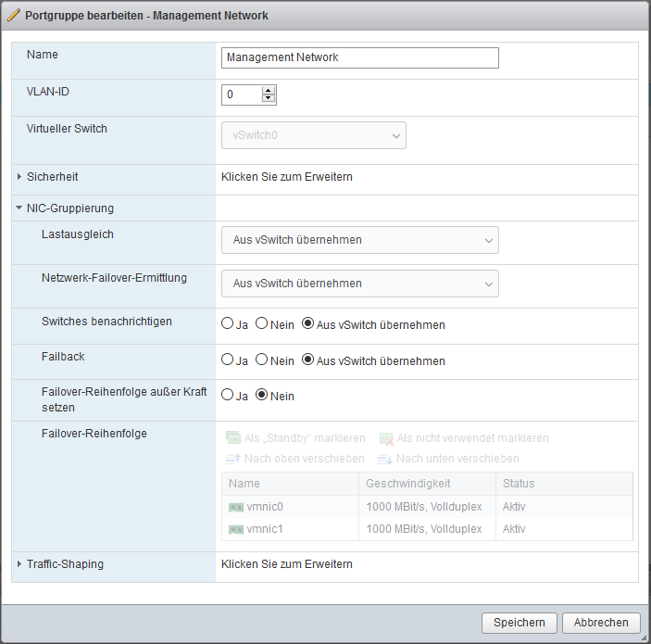Image resolution: width=651 pixels, height=644 pixels.
Task: Decrease VLAN-ID with the down arrow
Action: (x=269, y=99)
